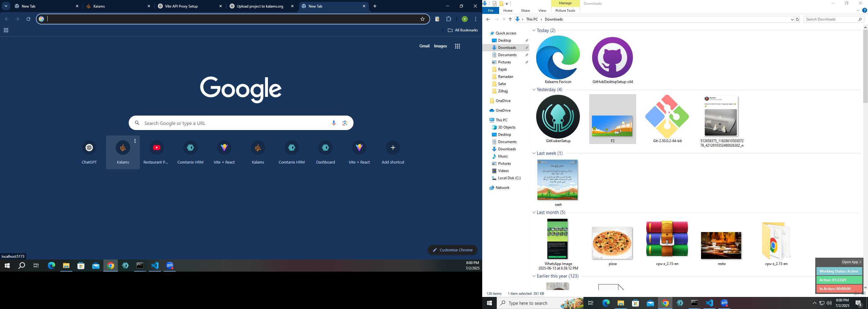Click Chrome's reload page icon
The image size is (868, 309).
29,19
